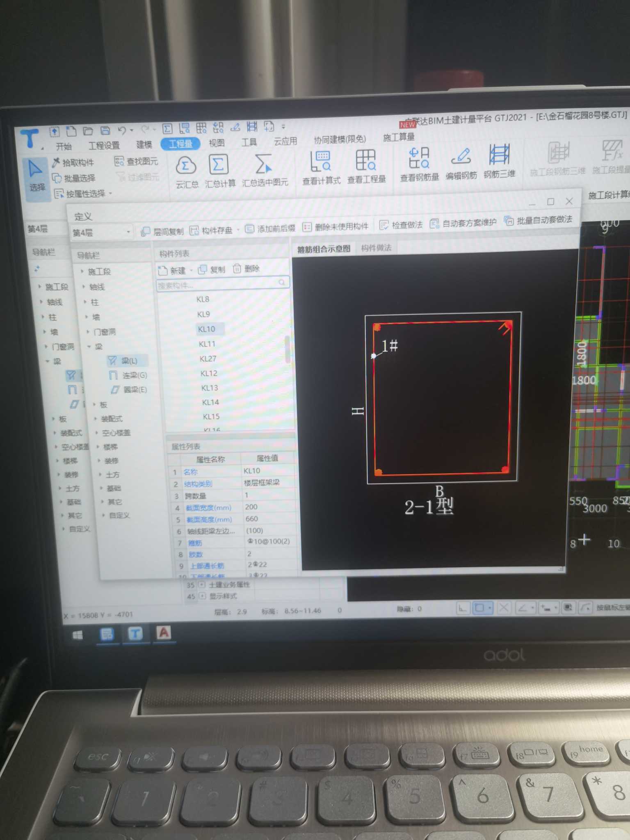Expand 门窗洞 node in 定义 navigation
The width and height of the screenshot is (630, 840).
pos(87,332)
